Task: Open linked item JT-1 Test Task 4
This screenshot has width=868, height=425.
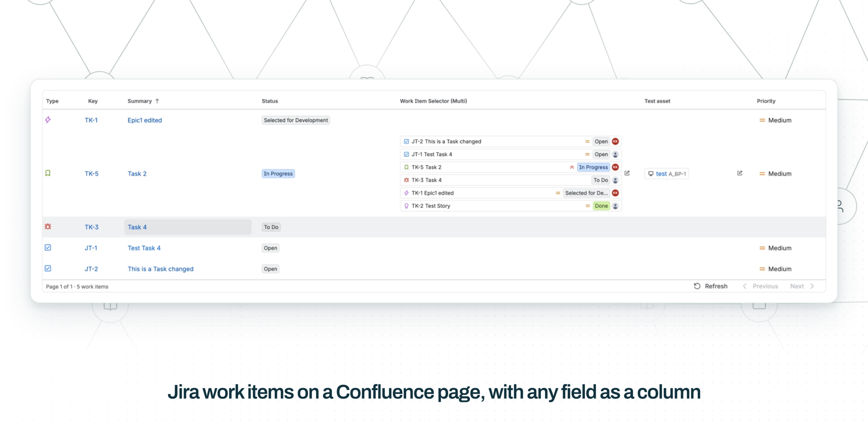Action: point(511,154)
